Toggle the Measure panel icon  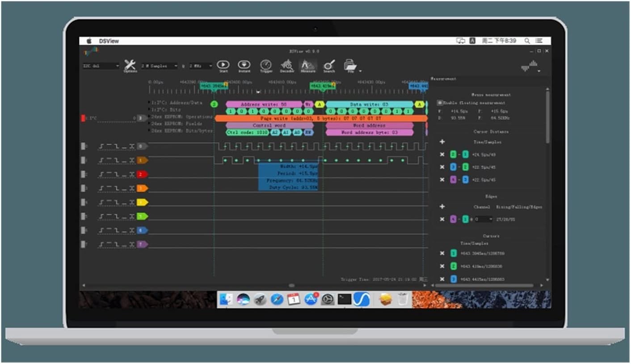[308, 66]
